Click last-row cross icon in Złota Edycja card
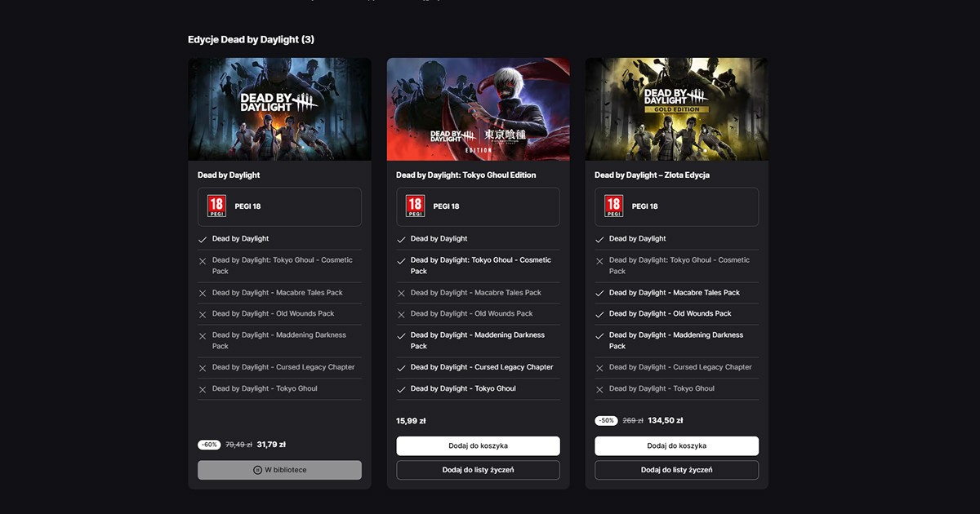The height and width of the screenshot is (514, 980). (x=599, y=389)
